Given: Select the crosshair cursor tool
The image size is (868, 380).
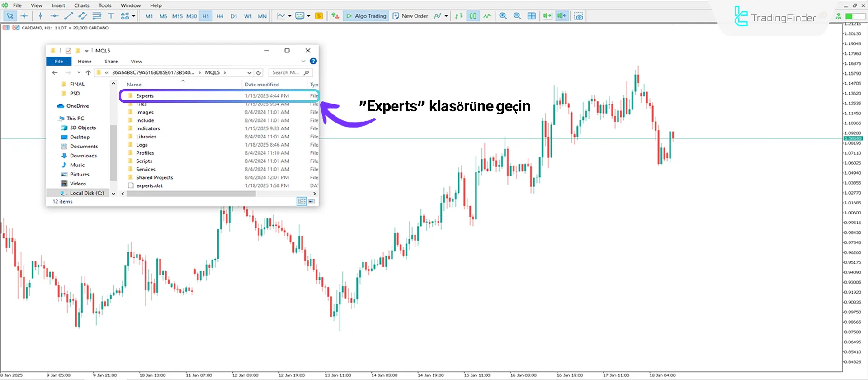Looking at the screenshot, I should point(24,16).
